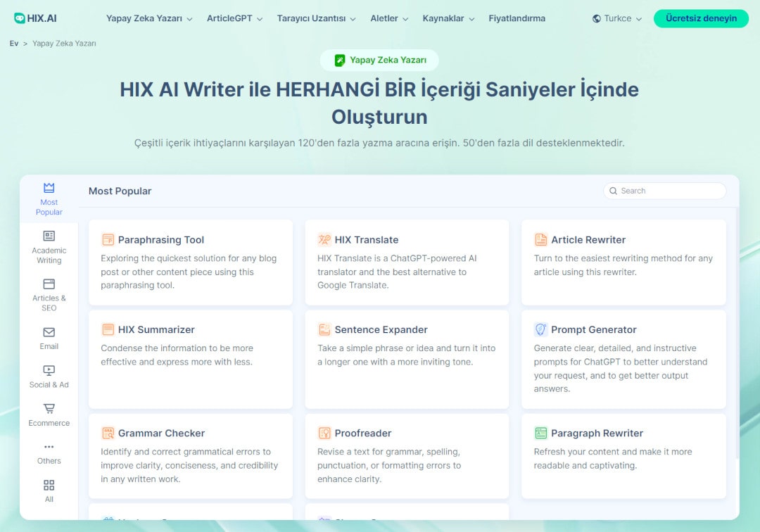
Task: Expand the Kaynaklar dropdown
Action: coord(448,18)
